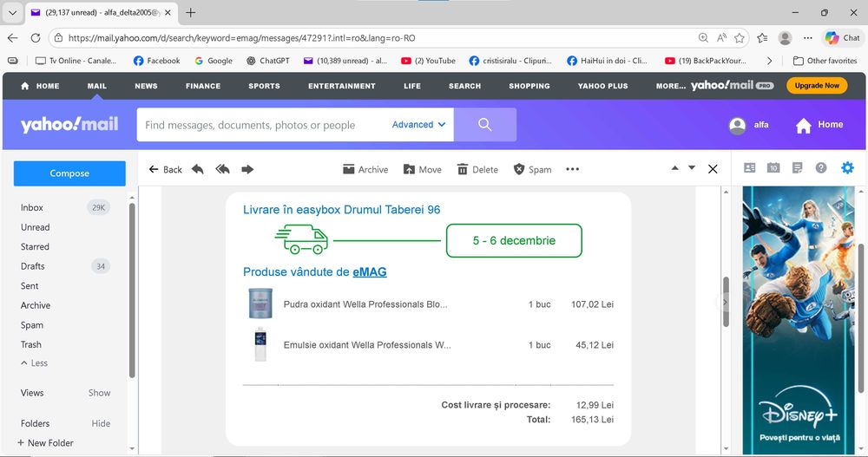The width and height of the screenshot is (868, 457).
Task: Delete this email
Action: coord(477,169)
